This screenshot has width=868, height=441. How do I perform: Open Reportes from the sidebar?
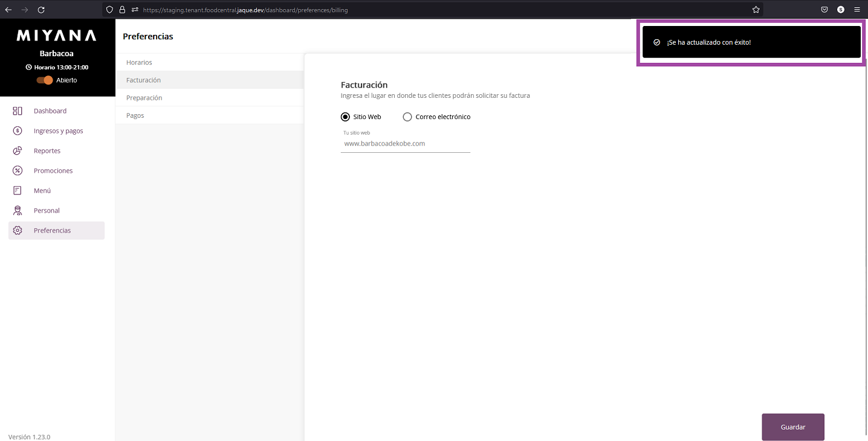pos(56,151)
